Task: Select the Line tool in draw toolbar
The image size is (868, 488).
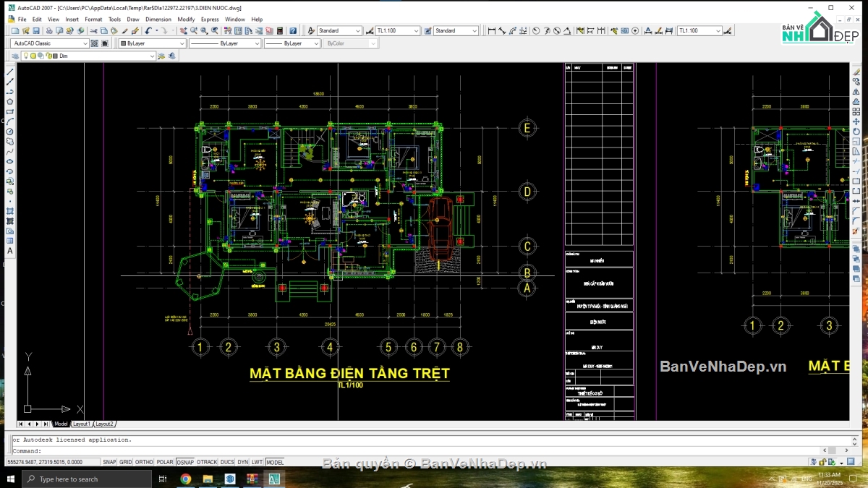Action: tap(10, 72)
